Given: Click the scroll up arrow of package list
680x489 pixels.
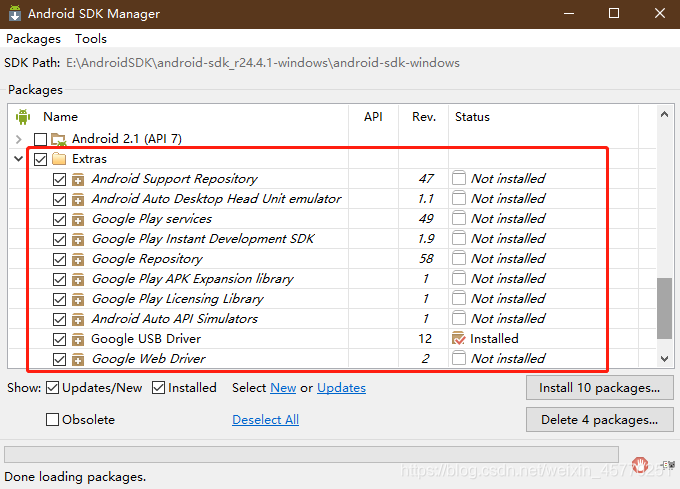Looking at the screenshot, I should pyautogui.click(x=664, y=114).
